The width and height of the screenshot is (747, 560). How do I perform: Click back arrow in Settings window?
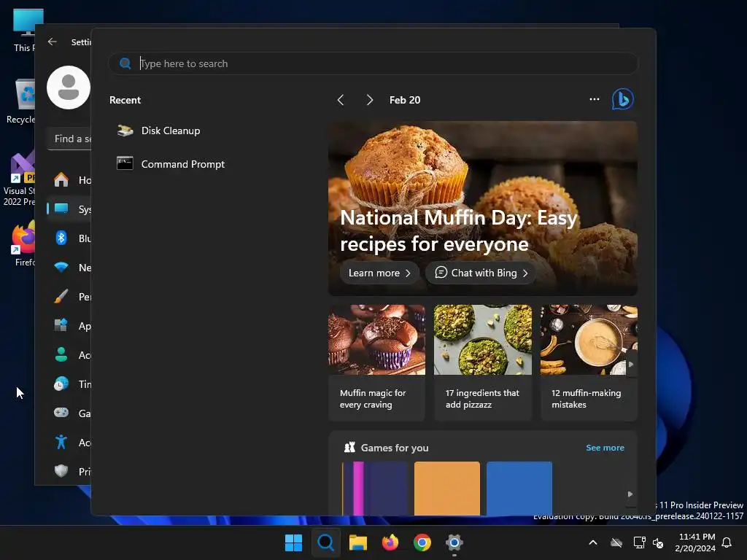coord(53,42)
